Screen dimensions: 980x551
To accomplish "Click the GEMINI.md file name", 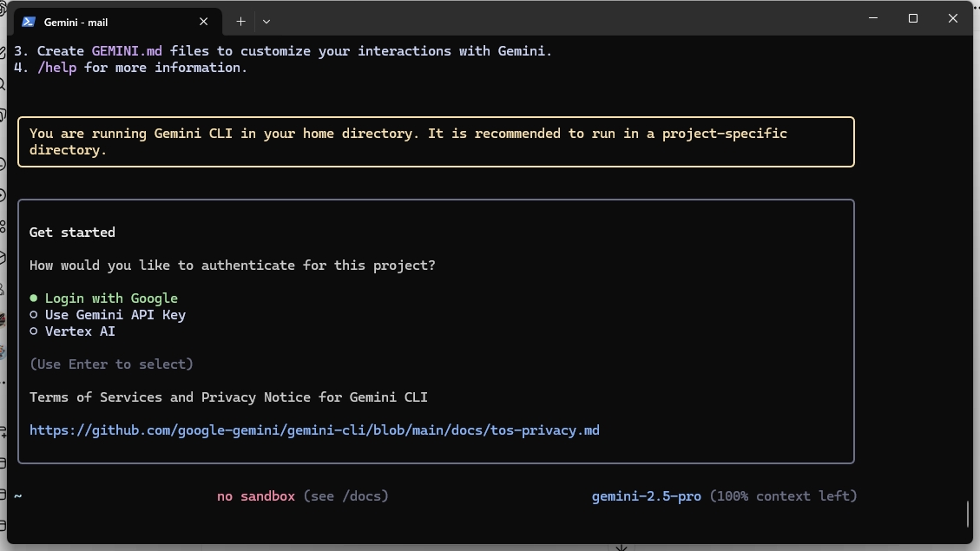I will click(x=127, y=51).
